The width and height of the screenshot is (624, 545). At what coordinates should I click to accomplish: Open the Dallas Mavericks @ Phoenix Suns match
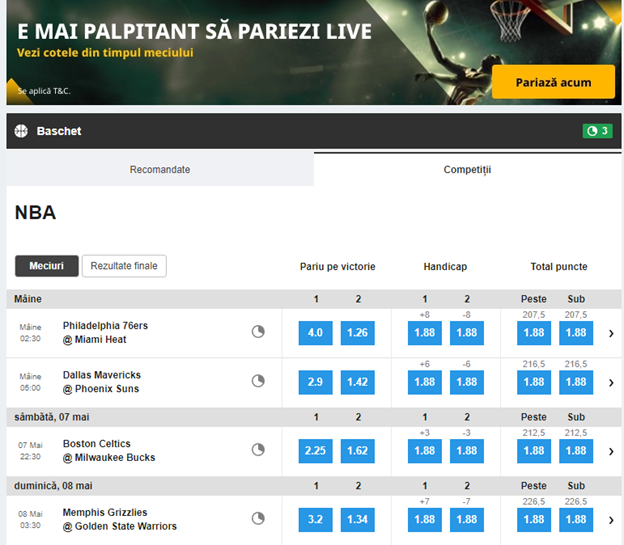point(102,382)
